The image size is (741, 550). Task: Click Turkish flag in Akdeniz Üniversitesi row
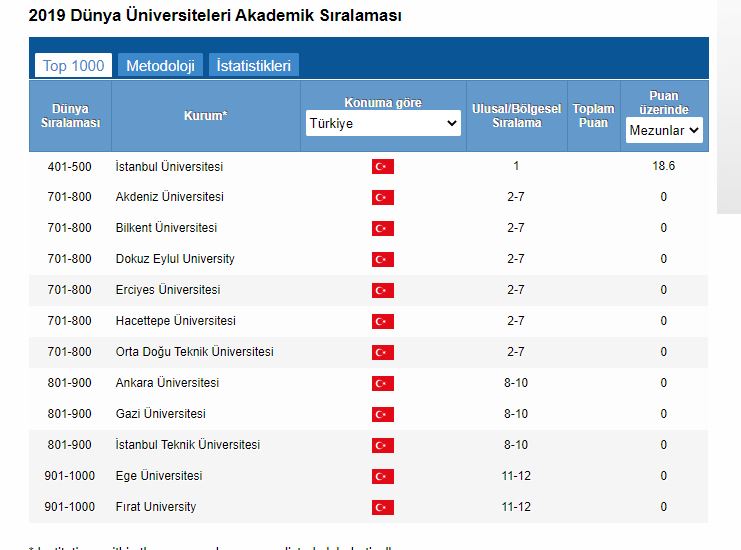(383, 198)
